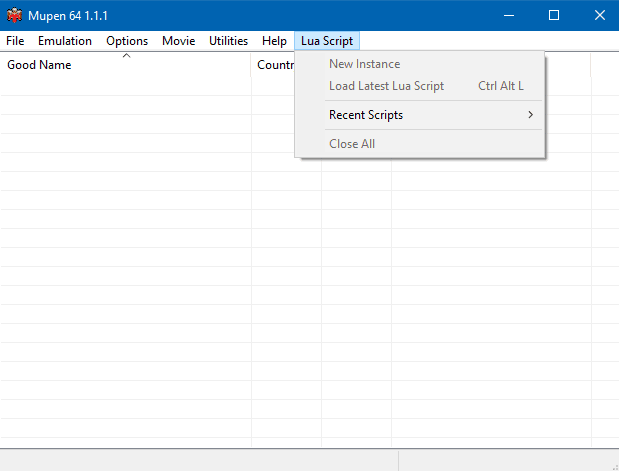Maximize the Mupen 64 window
This screenshot has width=619, height=471.
point(554,15)
